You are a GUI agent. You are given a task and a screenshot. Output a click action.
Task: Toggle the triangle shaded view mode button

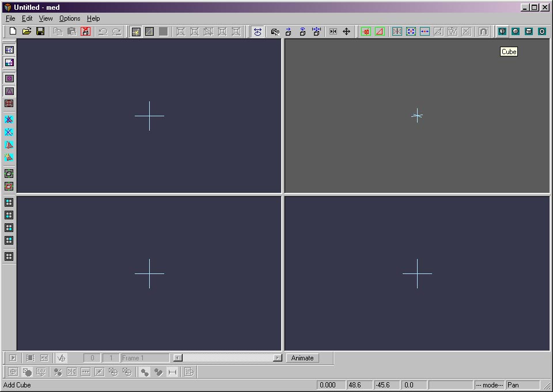[x=150, y=32]
